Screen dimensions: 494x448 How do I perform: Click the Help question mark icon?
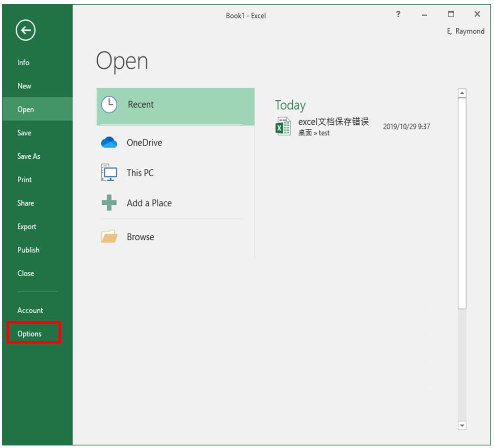(x=398, y=14)
